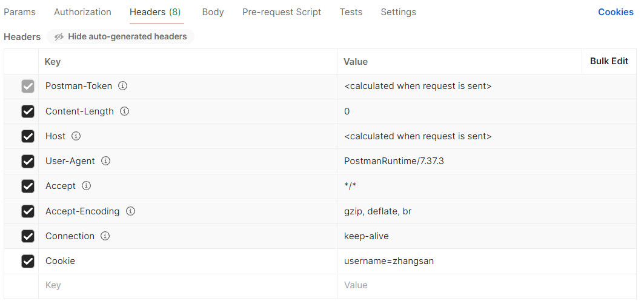The height and width of the screenshot is (307, 644).
Task: Hide auto-generated headers
Action: coord(121,37)
